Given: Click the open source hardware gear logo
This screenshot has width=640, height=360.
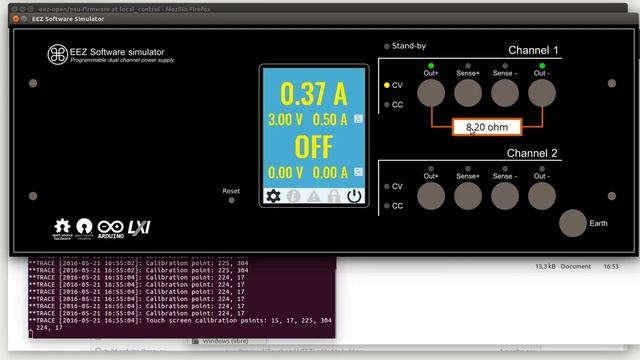Looking at the screenshot, I should tap(62, 229).
